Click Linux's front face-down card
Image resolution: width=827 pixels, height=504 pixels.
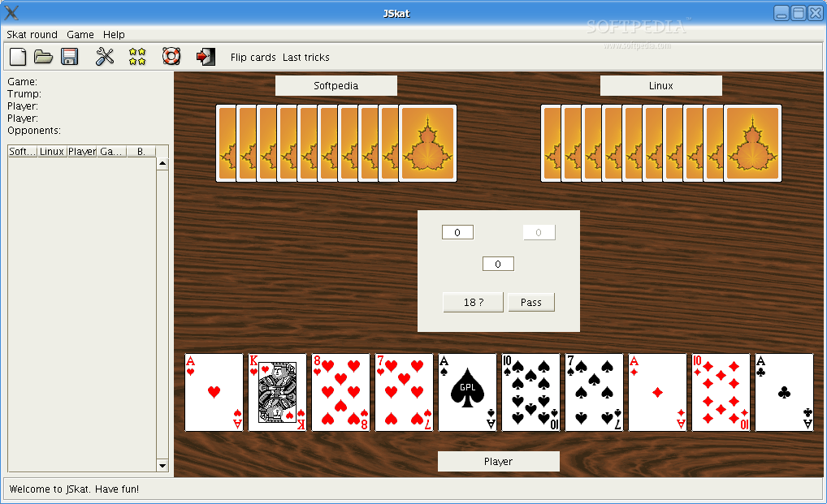pos(752,144)
